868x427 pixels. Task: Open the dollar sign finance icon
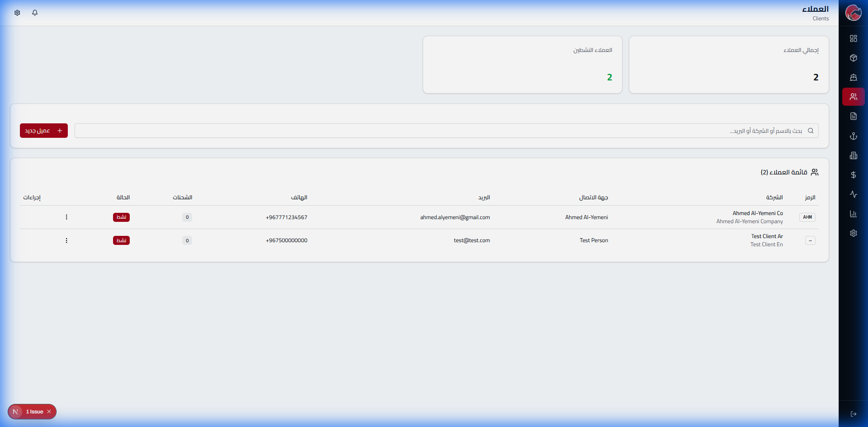853,175
